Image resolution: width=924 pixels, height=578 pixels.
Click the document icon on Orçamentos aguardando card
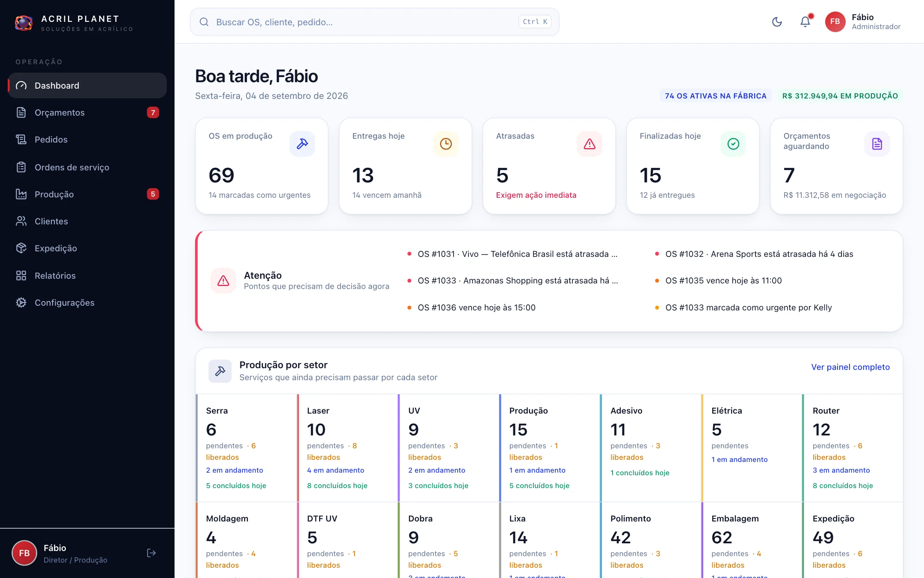[x=877, y=144]
